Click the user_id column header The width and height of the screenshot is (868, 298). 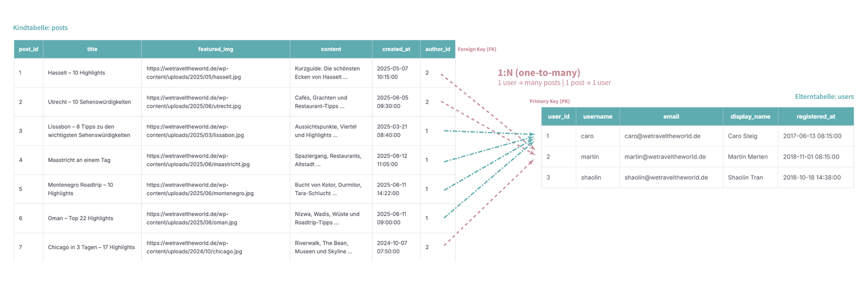point(558,116)
